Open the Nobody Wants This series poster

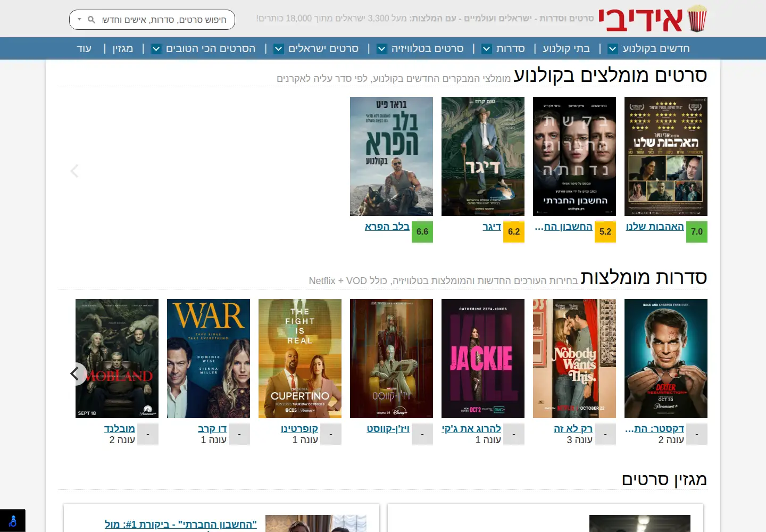click(574, 359)
